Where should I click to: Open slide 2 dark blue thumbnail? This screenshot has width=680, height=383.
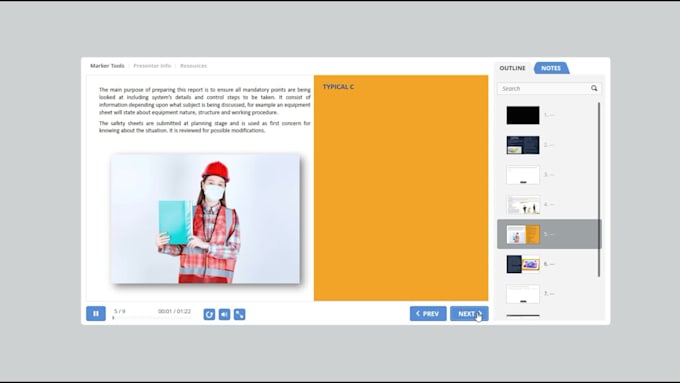click(x=523, y=145)
